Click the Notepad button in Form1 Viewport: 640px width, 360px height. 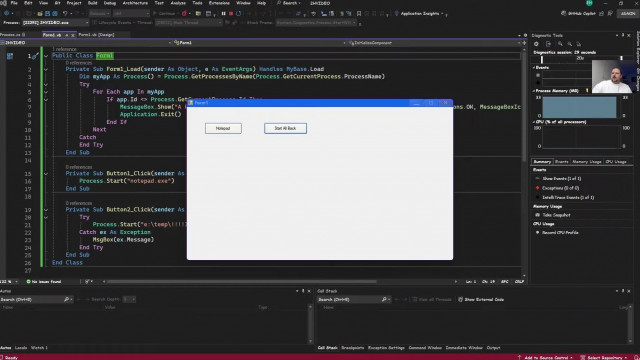pyautogui.click(x=223, y=129)
